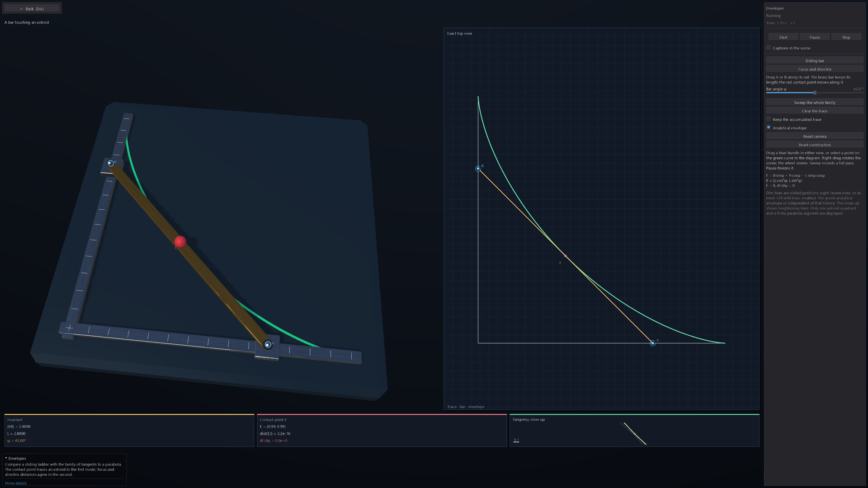Uncheck the Analytical envelope checkbox

click(769, 127)
